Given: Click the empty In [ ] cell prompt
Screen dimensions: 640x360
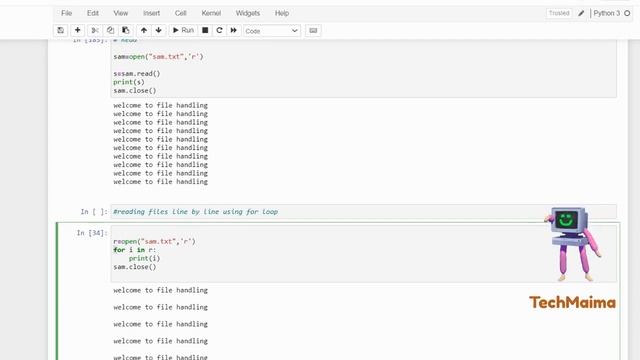Looking at the screenshot, I should 94,211.
